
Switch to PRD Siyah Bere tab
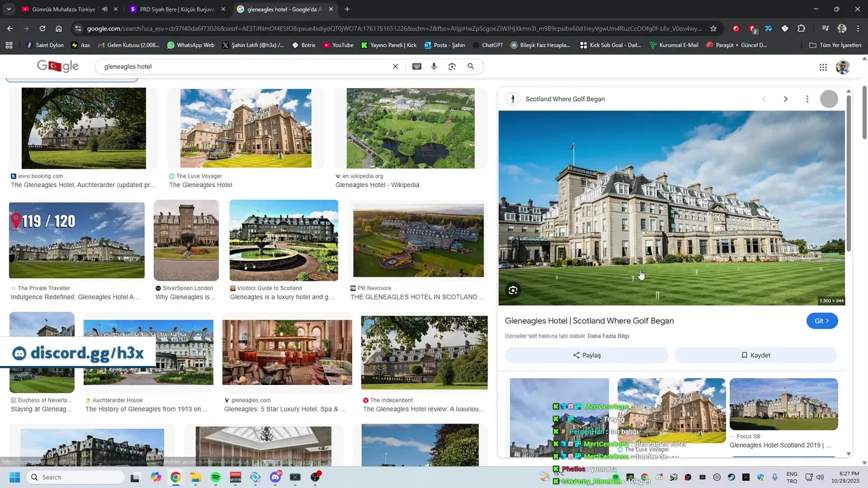176,9
